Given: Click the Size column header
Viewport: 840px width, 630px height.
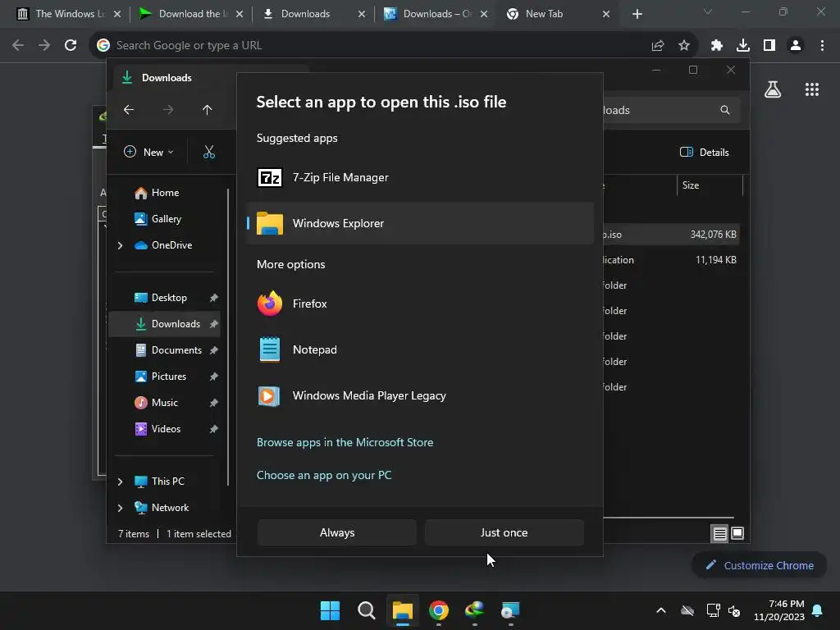Looking at the screenshot, I should (710, 185).
